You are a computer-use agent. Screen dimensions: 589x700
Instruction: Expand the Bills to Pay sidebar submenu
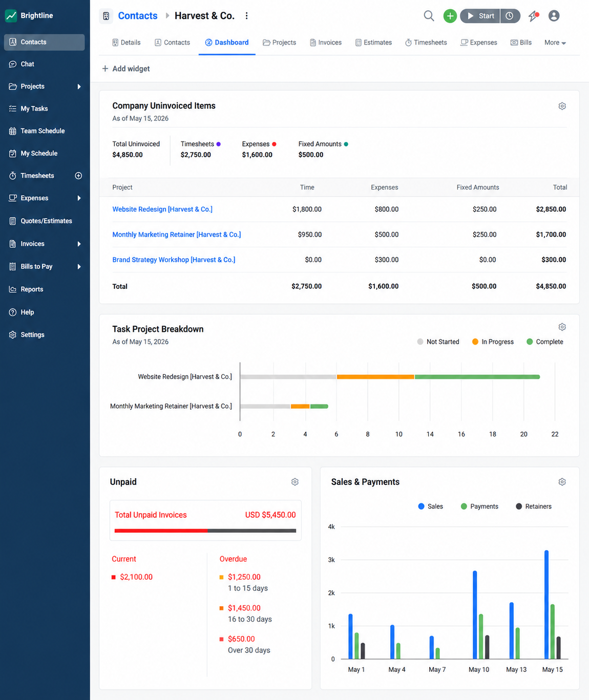(79, 267)
